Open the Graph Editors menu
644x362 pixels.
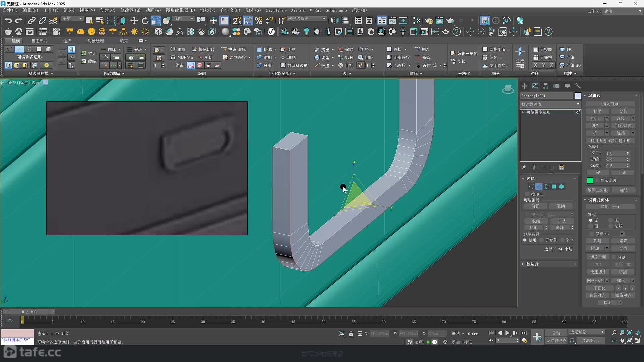tap(180, 10)
